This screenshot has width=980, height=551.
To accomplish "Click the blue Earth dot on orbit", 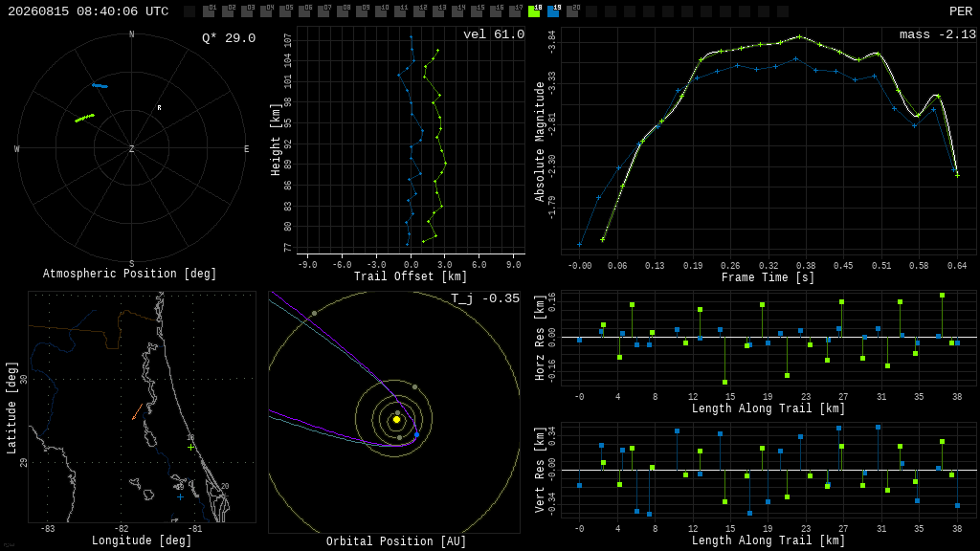I will [417, 435].
